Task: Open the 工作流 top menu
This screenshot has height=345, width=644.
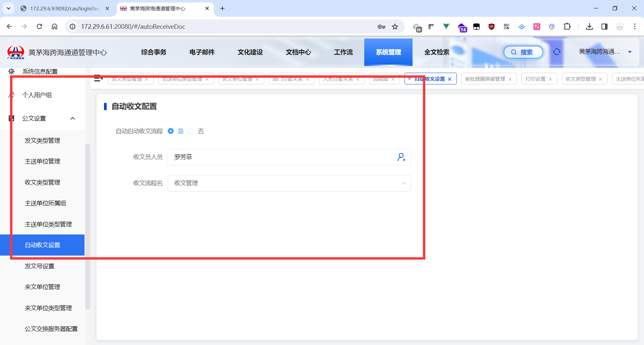Action: pyautogui.click(x=343, y=52)
